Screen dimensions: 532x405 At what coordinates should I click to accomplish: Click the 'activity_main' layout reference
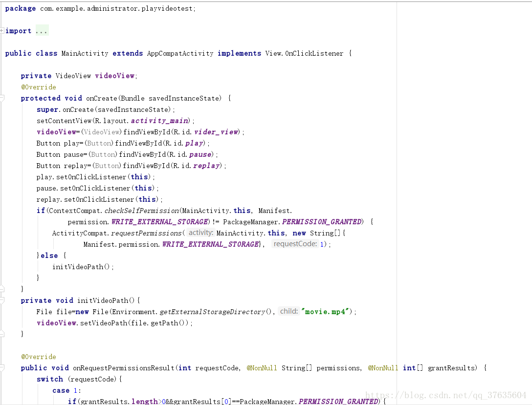pyautogui.click(x=159, y=121)
